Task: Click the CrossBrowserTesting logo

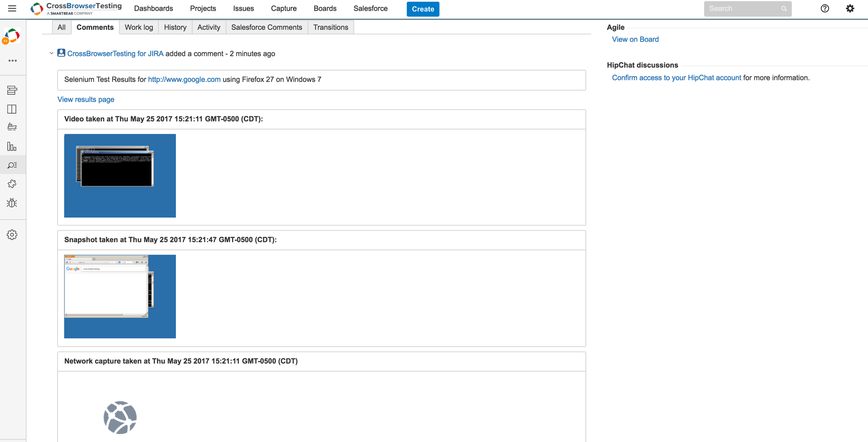Action: pyautogui.click(x=76, y=8)
